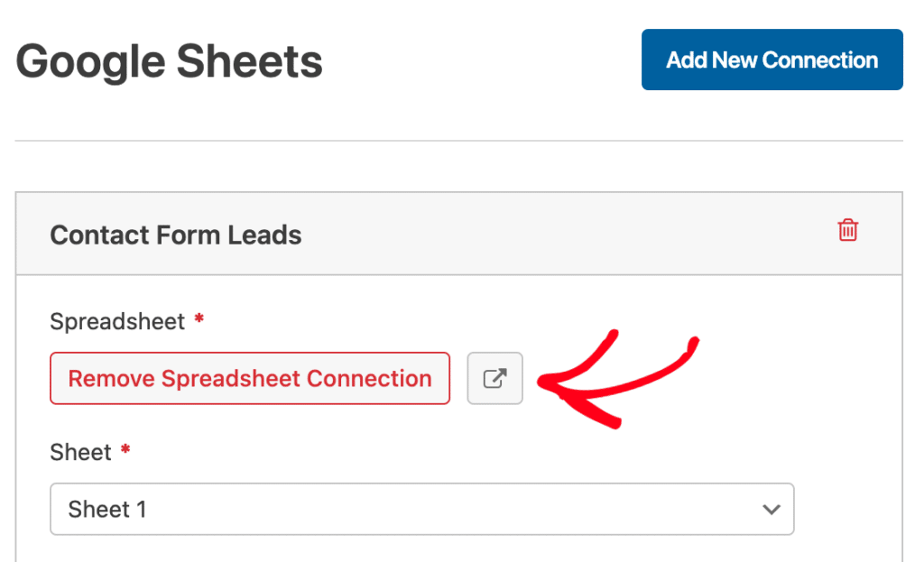
Task: Click Add New Connection button
Action: [x=772, y=60]
